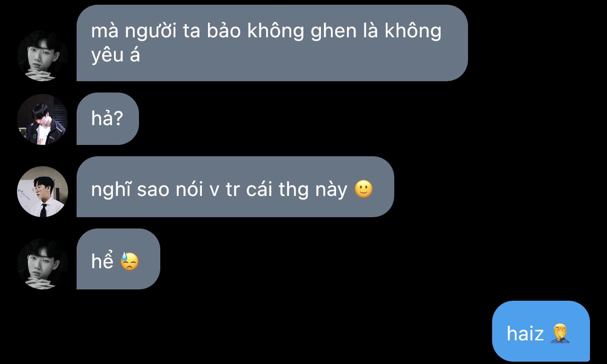Select the "hả?" message bubble
Screen dimensions: 607x364
[x=108, y=119]
